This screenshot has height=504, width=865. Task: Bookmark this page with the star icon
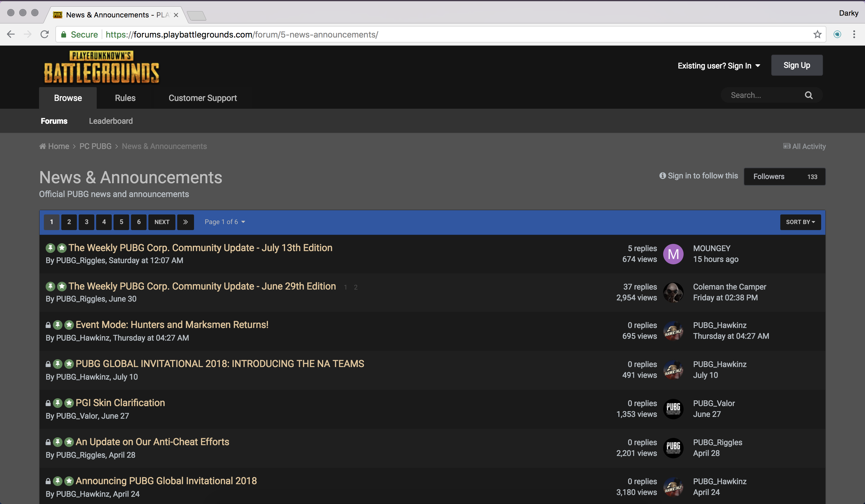coord(817,34)
